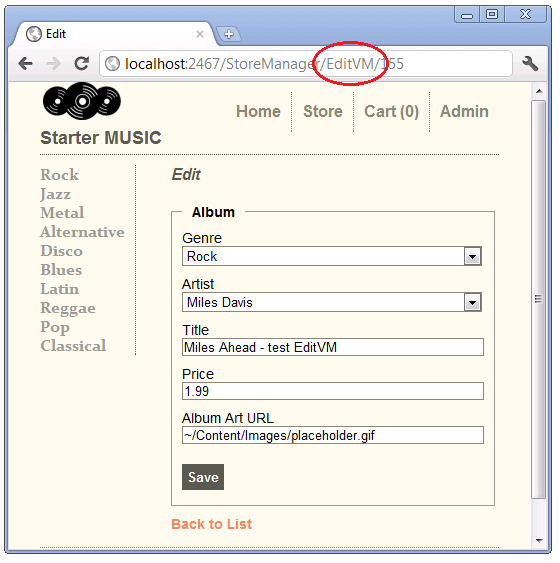560x563 pixels.
Task: Click the Album Art URL field
Action: [x=333, y=435]
